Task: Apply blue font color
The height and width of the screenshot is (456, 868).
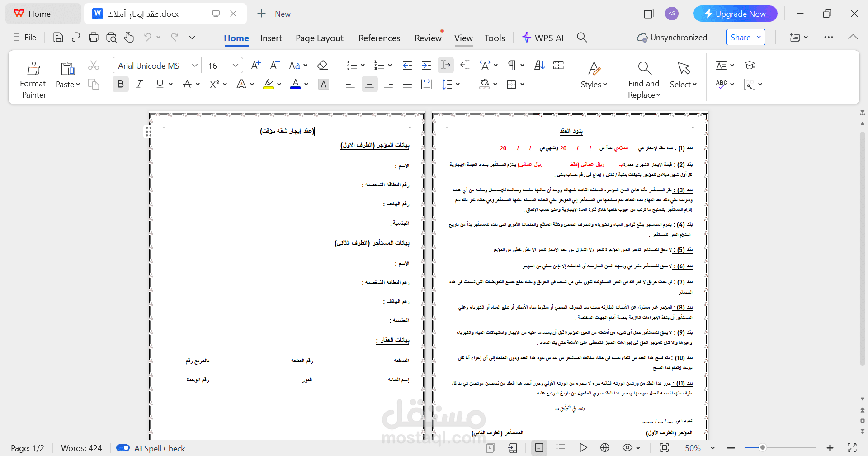Action: [295, 84]
